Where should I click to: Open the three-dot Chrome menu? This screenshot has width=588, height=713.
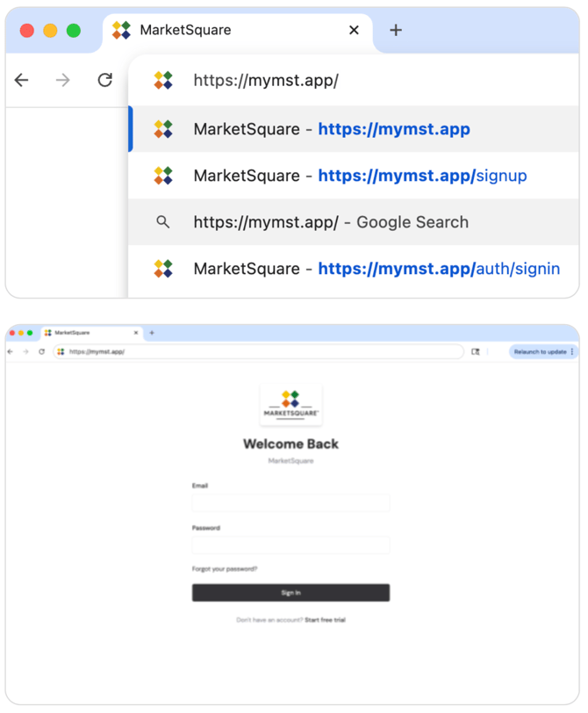coord(572,351)
